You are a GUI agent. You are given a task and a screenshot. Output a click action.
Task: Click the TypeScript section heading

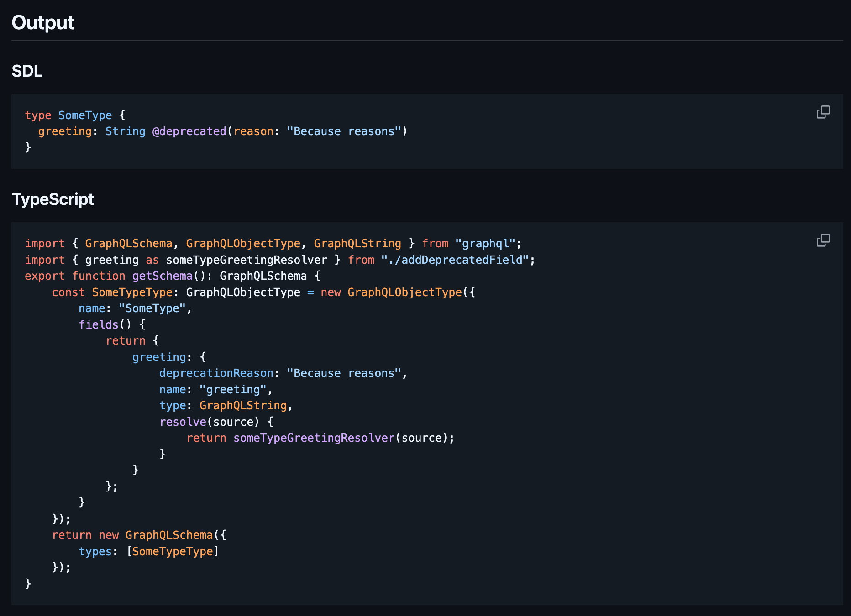[53, 199]
